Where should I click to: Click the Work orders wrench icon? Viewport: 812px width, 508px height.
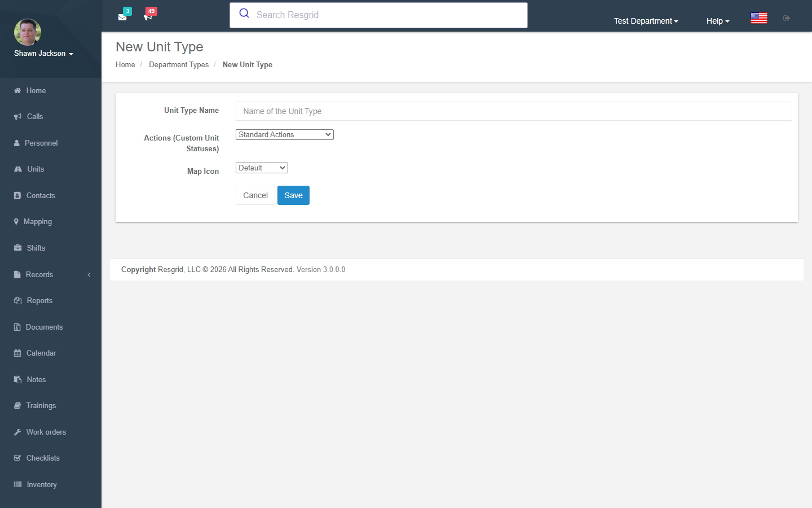(x=17, y=432)
